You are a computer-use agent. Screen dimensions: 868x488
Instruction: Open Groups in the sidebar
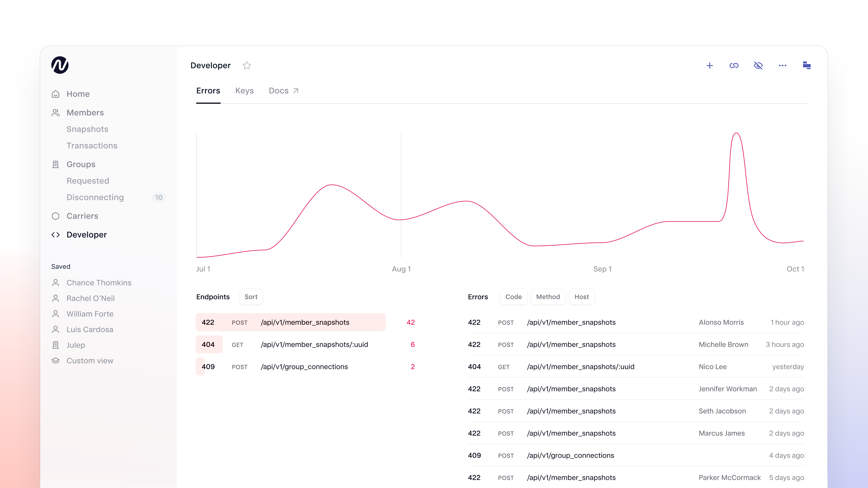[x=81, y=164]
